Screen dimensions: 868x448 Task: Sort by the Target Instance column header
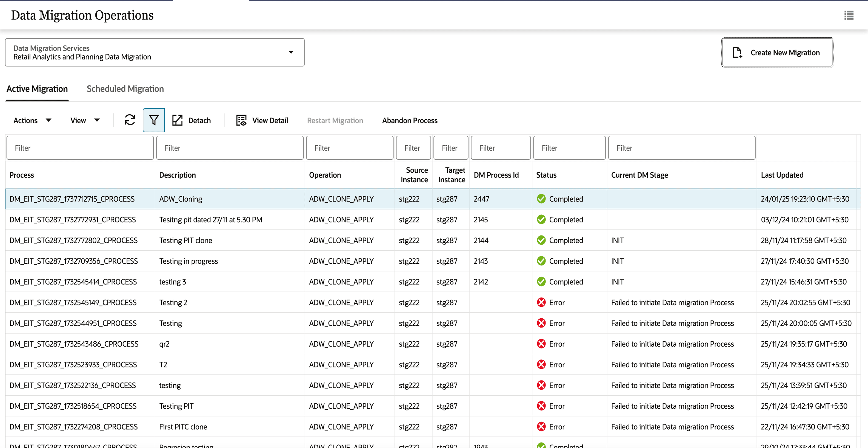452,175
